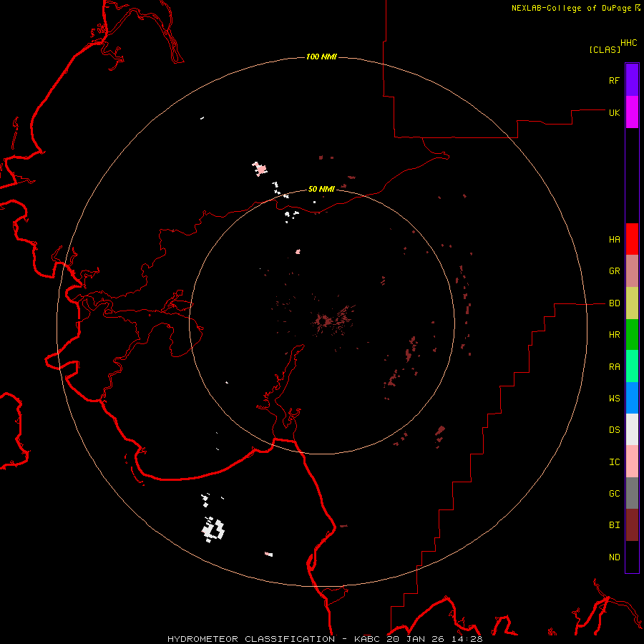Click the large white echo cluster southwest

tap(213, 530)
